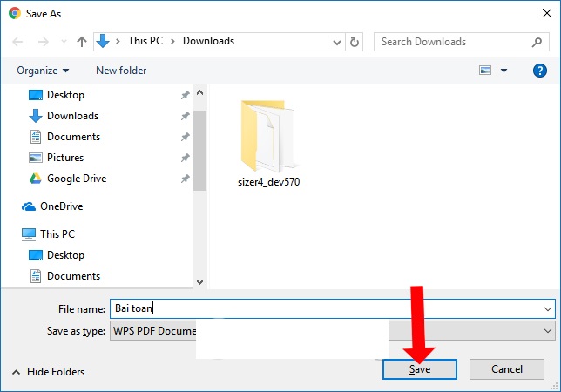Screen dimensions: 561x392
Task: Click the sidebar scrollbar thumb
Action: coord(200,151)
